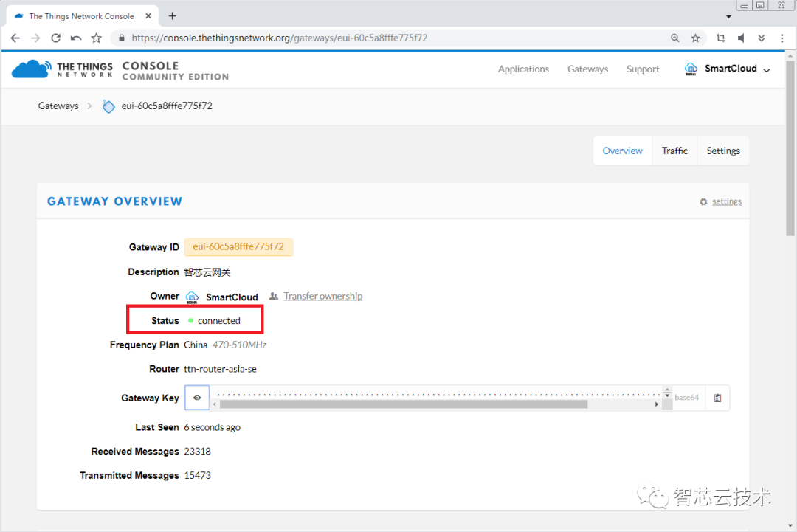
Task: Go back with browser back arrow
Action: 15,38
